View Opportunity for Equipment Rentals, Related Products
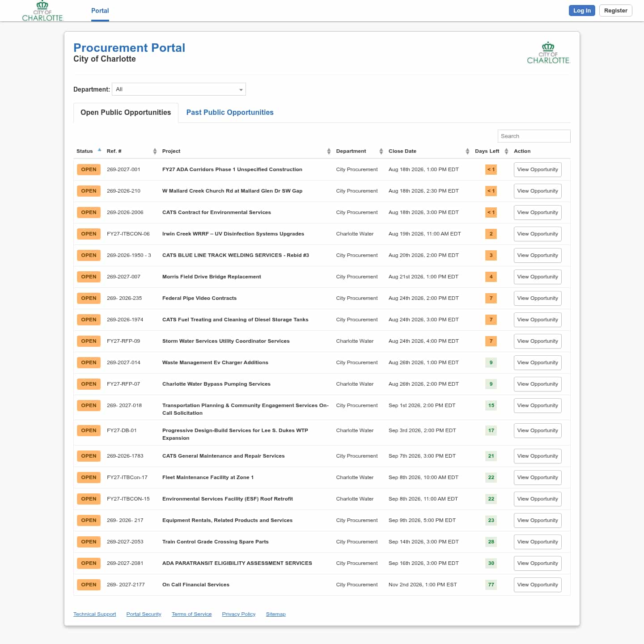644x644 pixels. (x=538, y=521)
